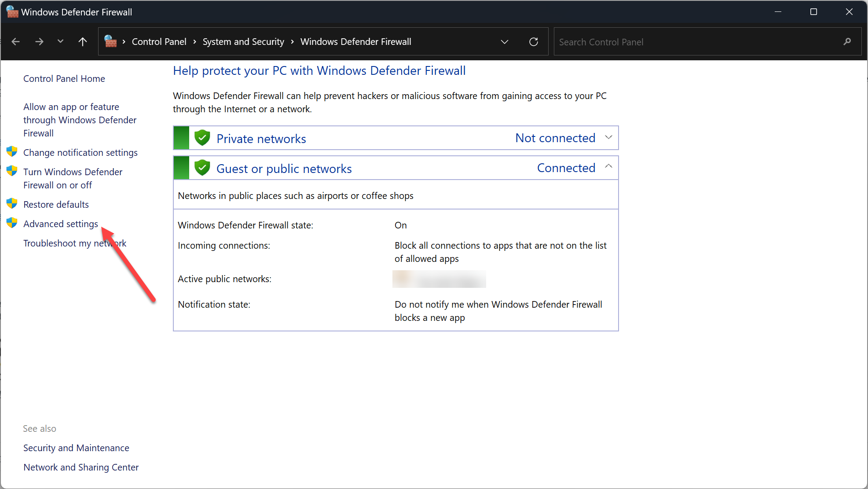Viewport: 868px width, 489px height.
Task: Go to Control Panel breadcrumb
Action: pos(159,42)
